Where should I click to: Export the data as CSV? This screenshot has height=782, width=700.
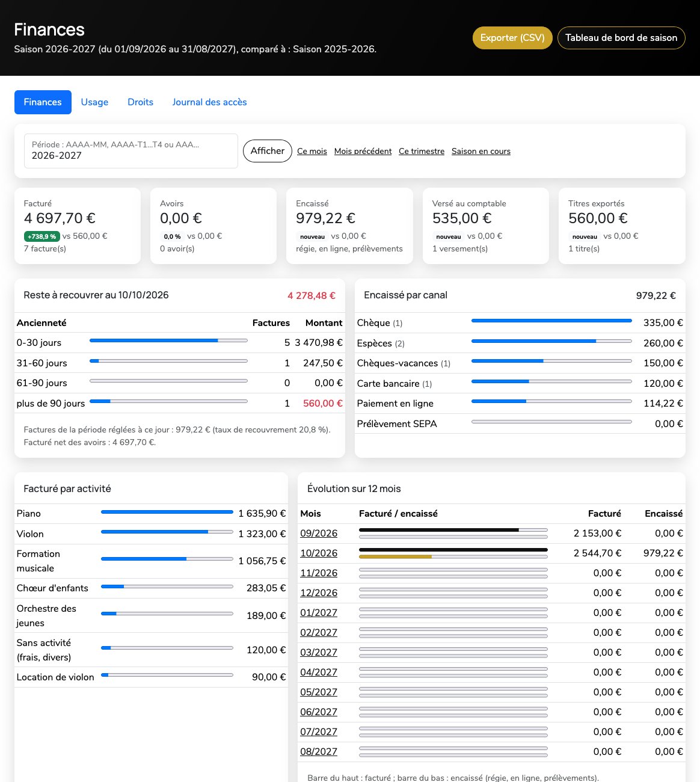click(512, 38)
